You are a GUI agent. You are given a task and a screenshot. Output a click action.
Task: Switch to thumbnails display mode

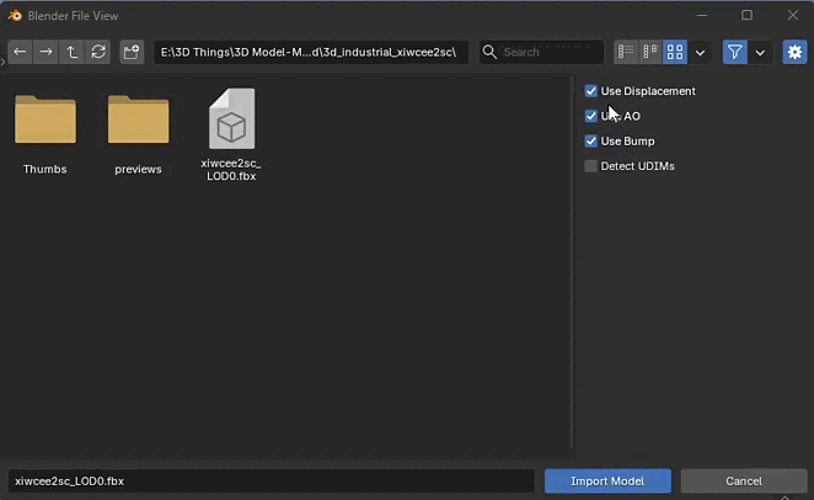(x=675, y=52)
